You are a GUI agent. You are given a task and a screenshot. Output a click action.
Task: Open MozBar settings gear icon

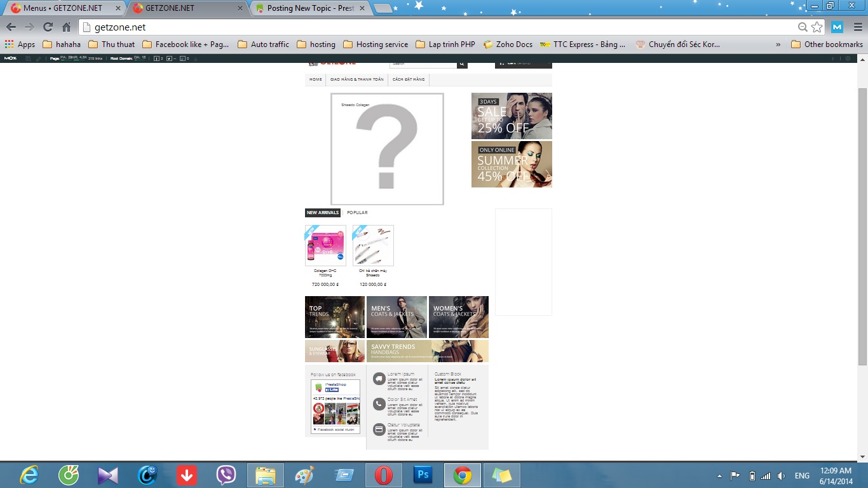click(x=848, y=58)
